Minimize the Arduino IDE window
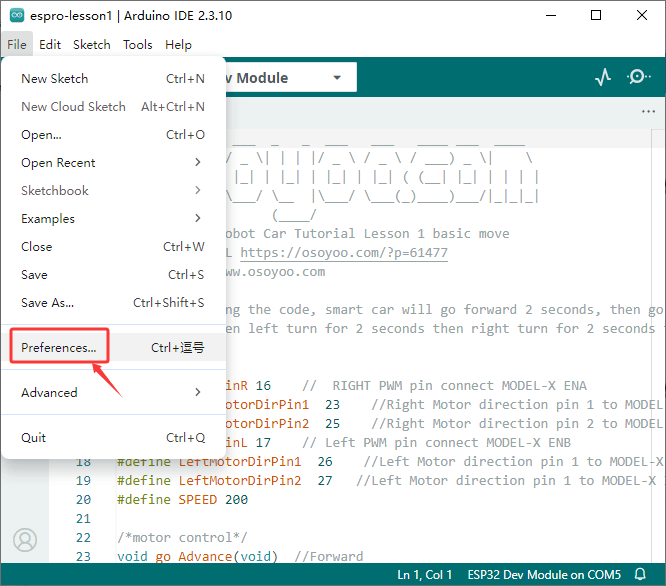This screenshot has height=586, width=666. pyautogui.click(x=551, y=15)
